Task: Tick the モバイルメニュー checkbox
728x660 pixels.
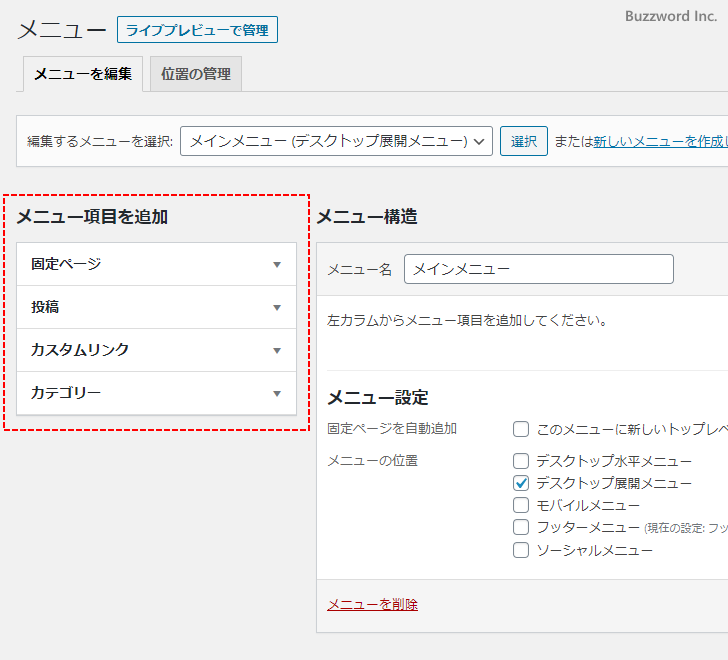Action: coord(521,505)
